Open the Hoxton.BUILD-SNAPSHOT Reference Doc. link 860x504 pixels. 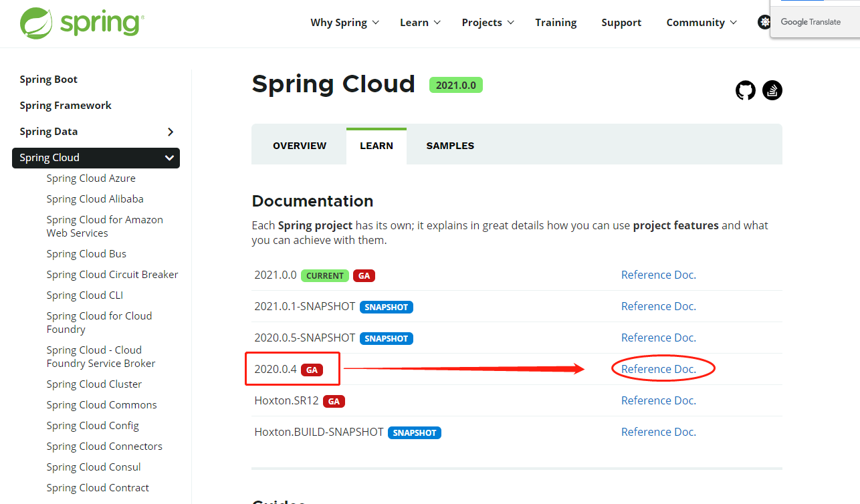(659, 432)
